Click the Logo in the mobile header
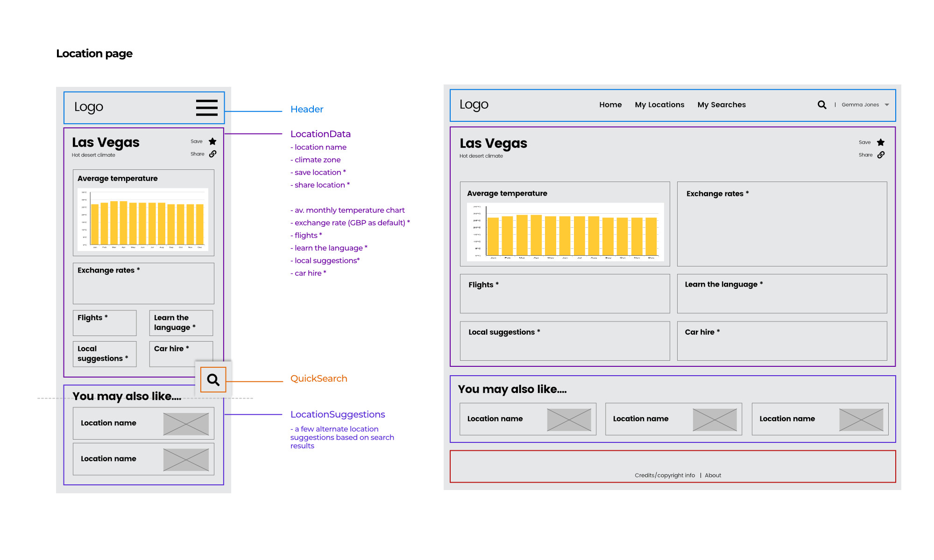 tap(88, 107)
